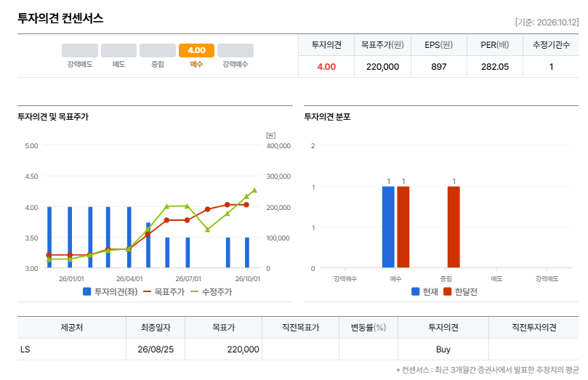Image resolution: width=588 pixels, height=380 pixels.
Task: Click the 추정기관수 header cell
Action: [x=551, y=45]
